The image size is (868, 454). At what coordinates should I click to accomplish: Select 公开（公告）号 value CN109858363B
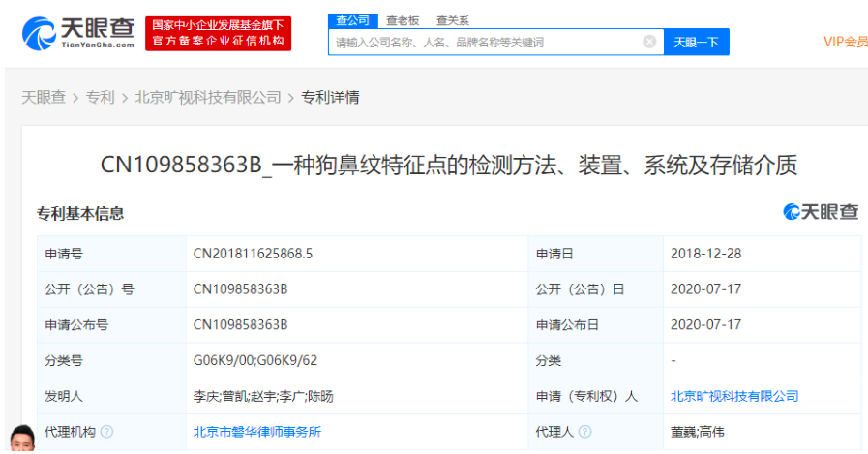[240, 289]
